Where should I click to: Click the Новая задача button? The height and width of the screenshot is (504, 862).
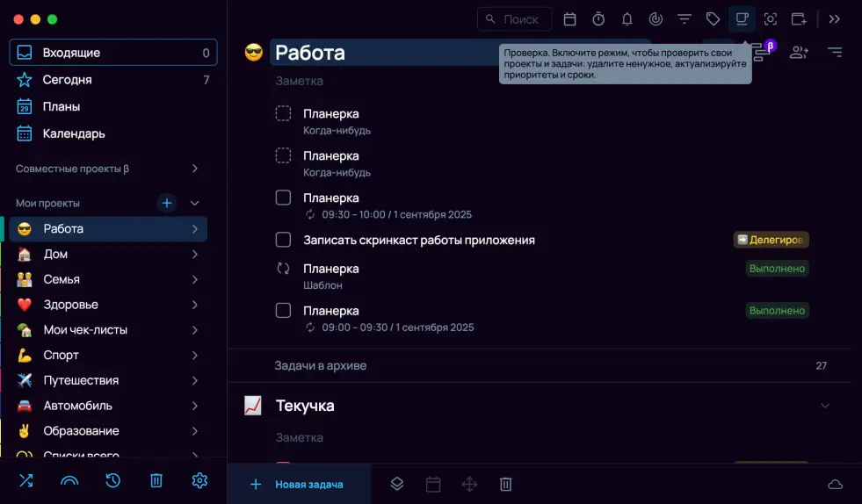point(298,484)
